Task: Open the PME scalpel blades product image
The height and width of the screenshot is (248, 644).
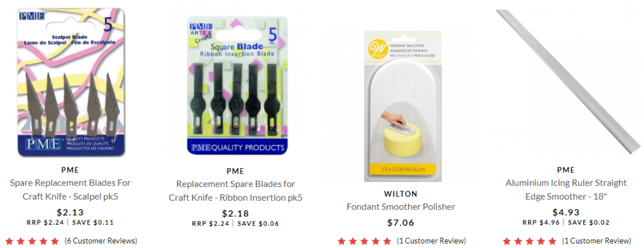Action: pyautogui.click(x=71, y=82)
